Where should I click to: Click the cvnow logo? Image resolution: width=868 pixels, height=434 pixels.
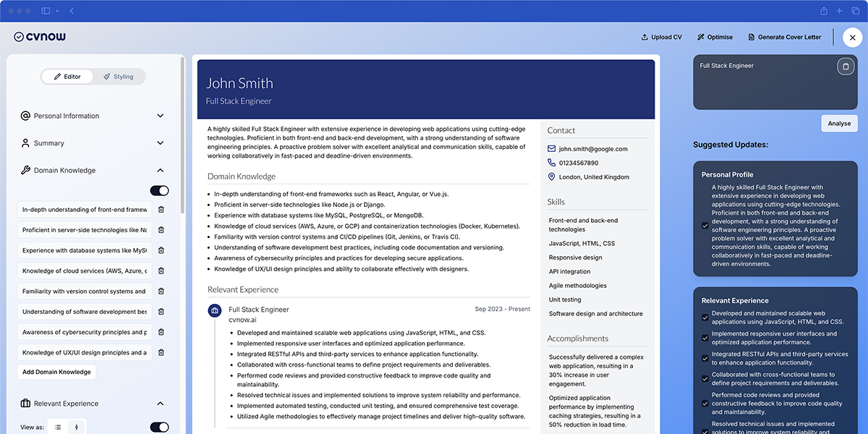[x=41, y=37]
